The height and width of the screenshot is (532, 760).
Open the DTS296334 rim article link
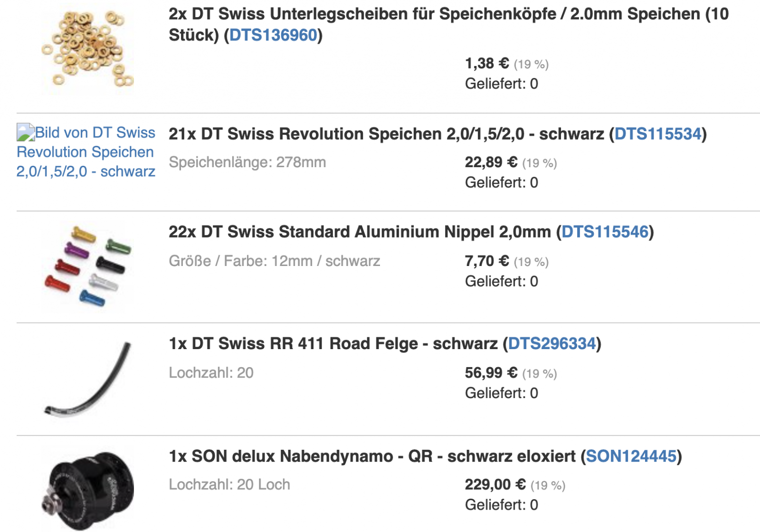click(x=551, y=343)
